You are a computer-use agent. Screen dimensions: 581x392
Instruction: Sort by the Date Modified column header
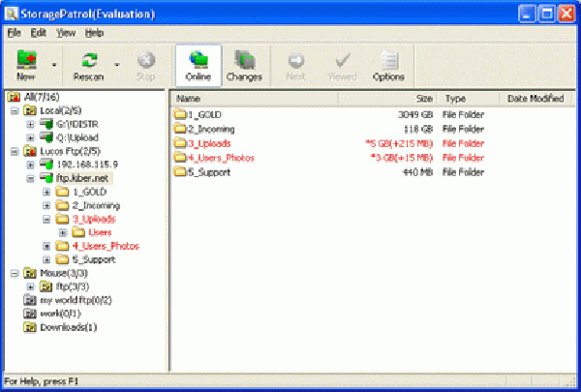(535, 99)
